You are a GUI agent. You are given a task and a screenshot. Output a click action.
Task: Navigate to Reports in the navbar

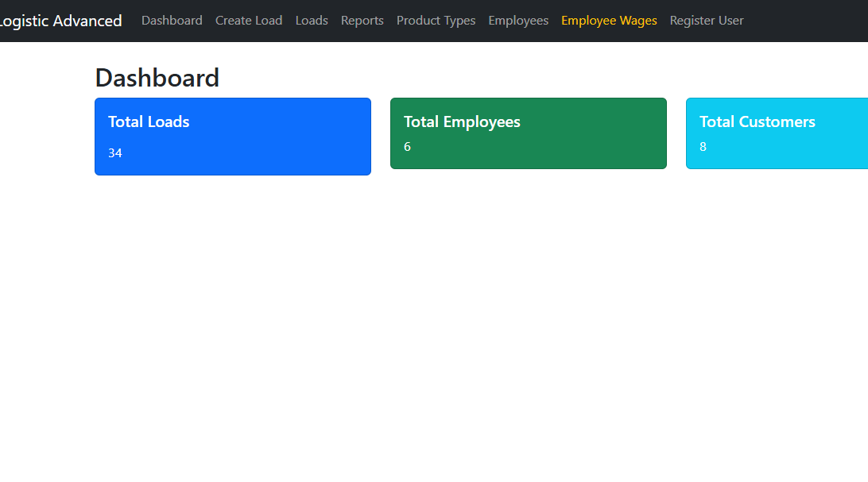tap(362, 21)
